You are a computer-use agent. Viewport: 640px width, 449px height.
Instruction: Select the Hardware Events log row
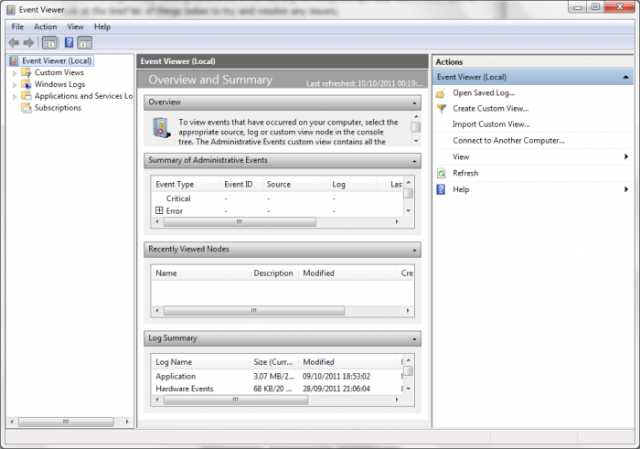pyautogui.click(x=277, y=389)
